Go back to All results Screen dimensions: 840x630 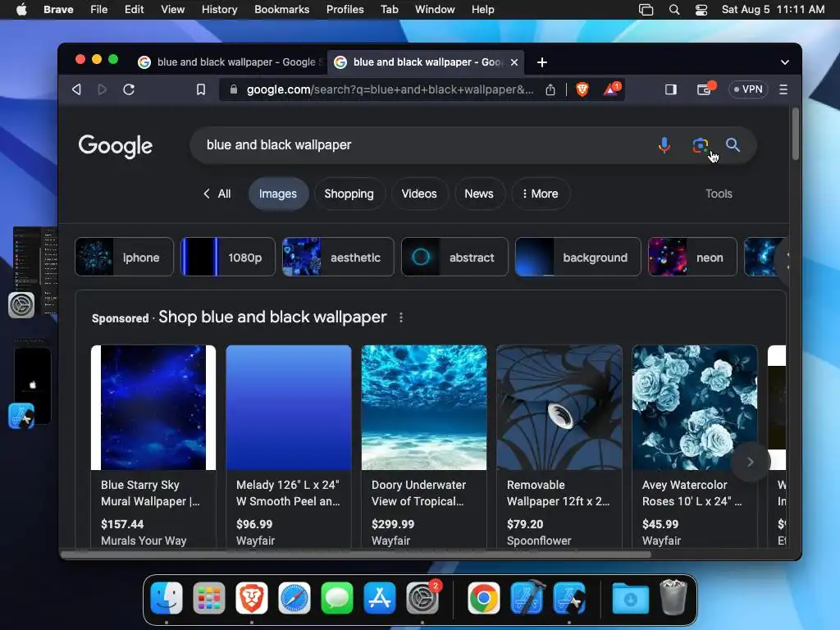[x=217, y=194]
